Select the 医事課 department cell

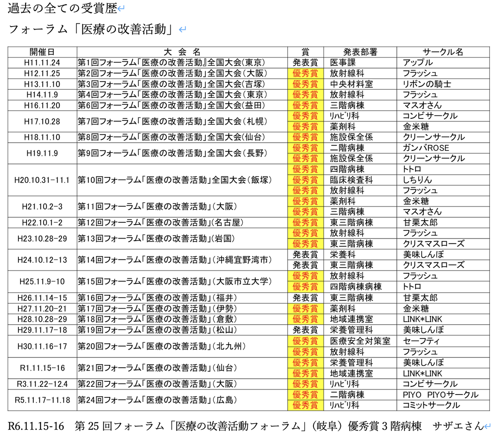(343, 63)
